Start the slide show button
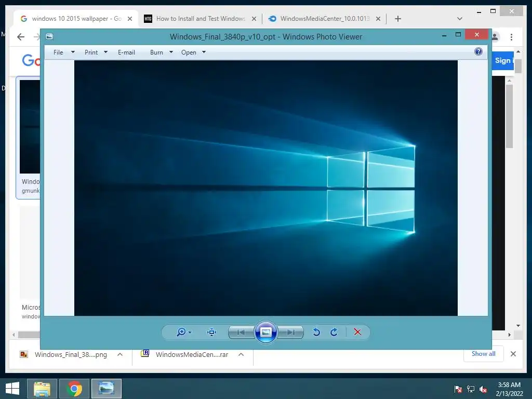This screenshot has height=399, width=532. pyautogui.click(x=265, y=332)
